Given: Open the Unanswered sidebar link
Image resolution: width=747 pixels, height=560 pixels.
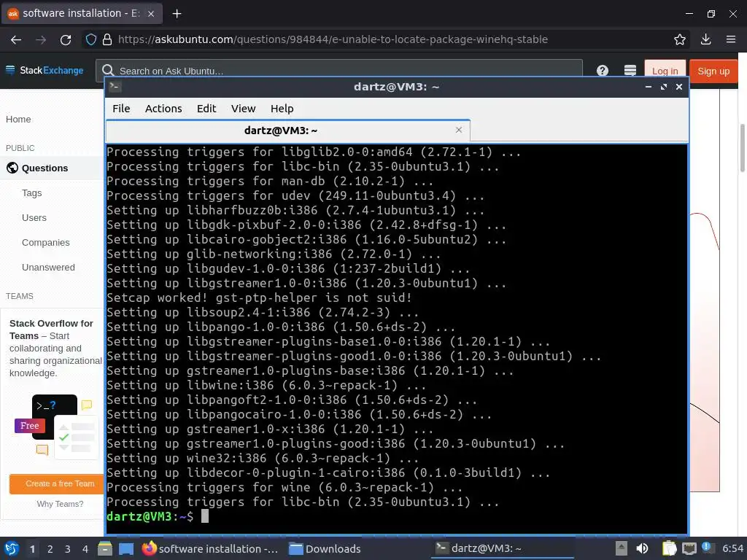Looking at the screenshot, I should coord(48,267).
